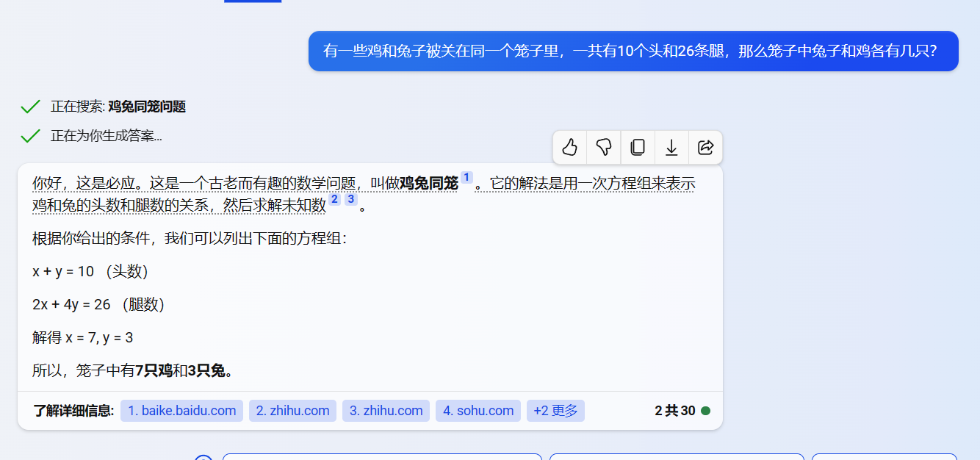The image size is (980, 460).
Task: Click the 2 共 30 turn counter
Action: tap(674, 411)
